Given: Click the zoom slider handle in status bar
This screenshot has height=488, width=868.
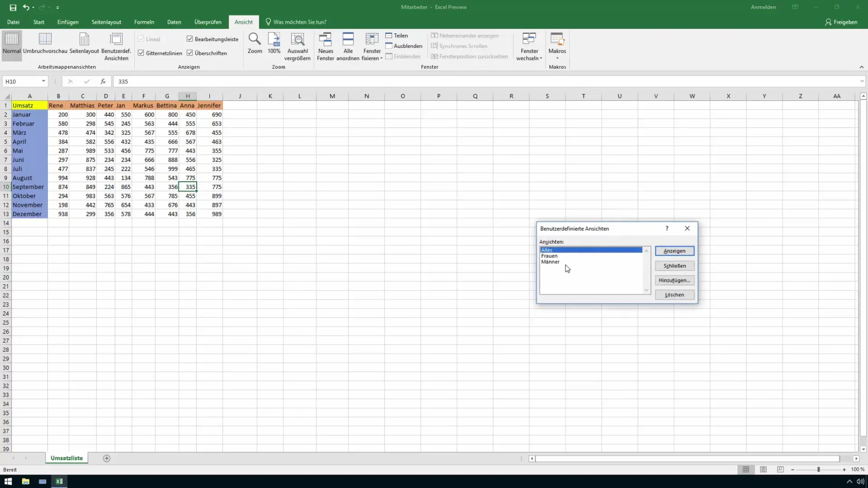Looking at the screenshot, I should point(818,469).
